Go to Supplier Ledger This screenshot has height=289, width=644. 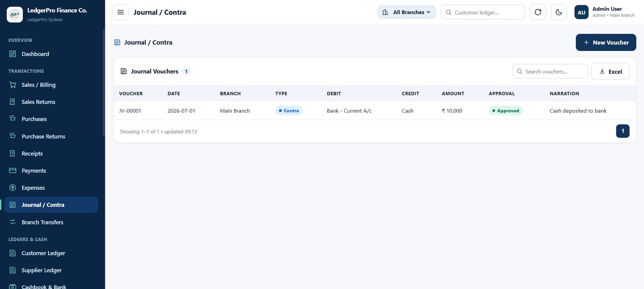(x=51, y=270)
